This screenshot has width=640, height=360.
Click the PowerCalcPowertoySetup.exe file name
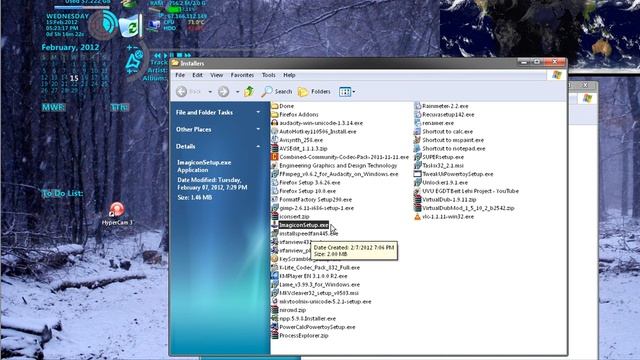(x=317, y=327)
